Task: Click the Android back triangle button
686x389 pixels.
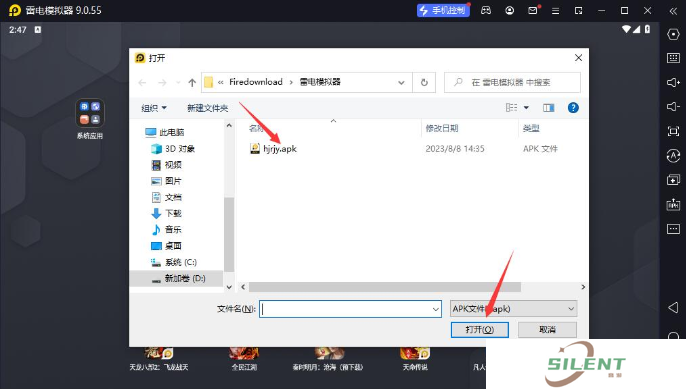Action: [x=673, y=307]
